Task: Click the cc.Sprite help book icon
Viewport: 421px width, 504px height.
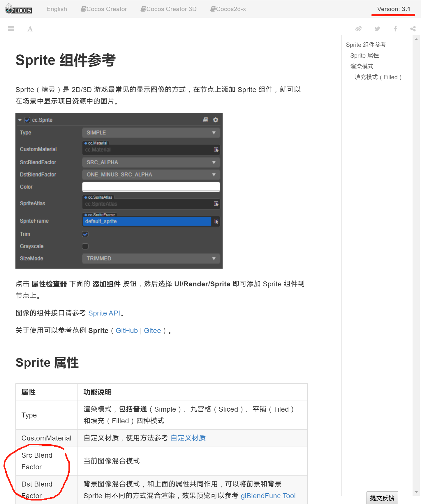Action: tap(205, 120)
